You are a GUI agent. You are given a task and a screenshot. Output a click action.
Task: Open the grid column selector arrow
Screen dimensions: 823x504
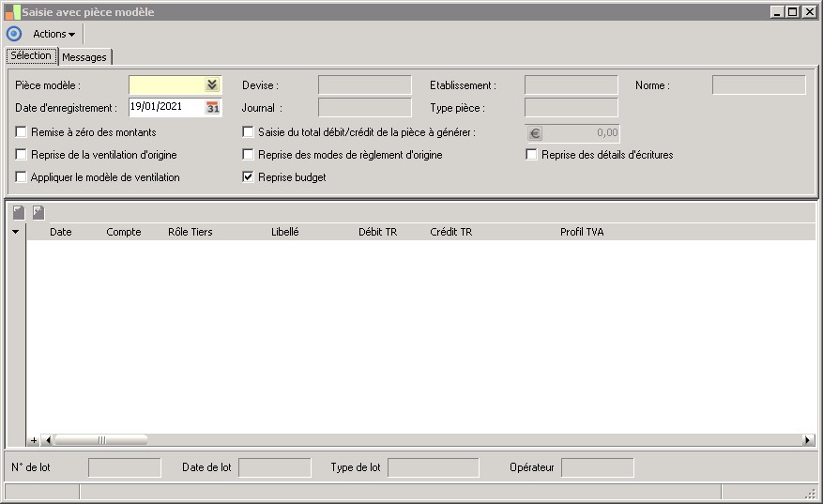(15, 232)
